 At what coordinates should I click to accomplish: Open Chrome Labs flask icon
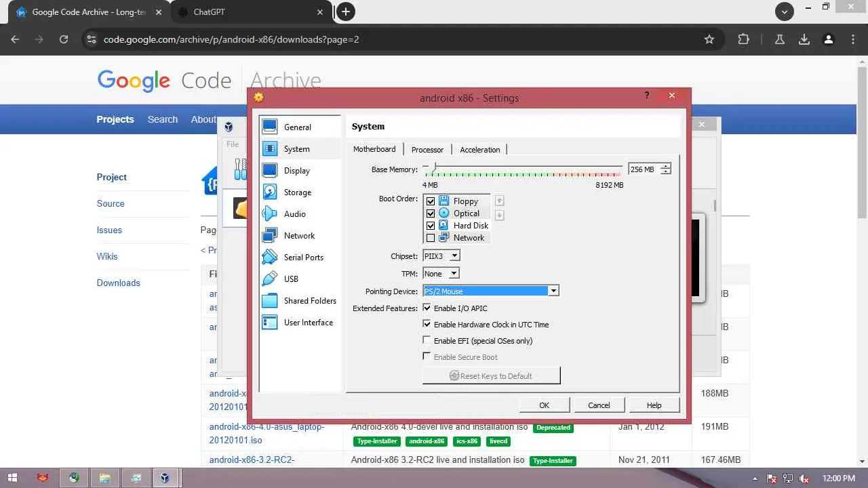(780, 39)
